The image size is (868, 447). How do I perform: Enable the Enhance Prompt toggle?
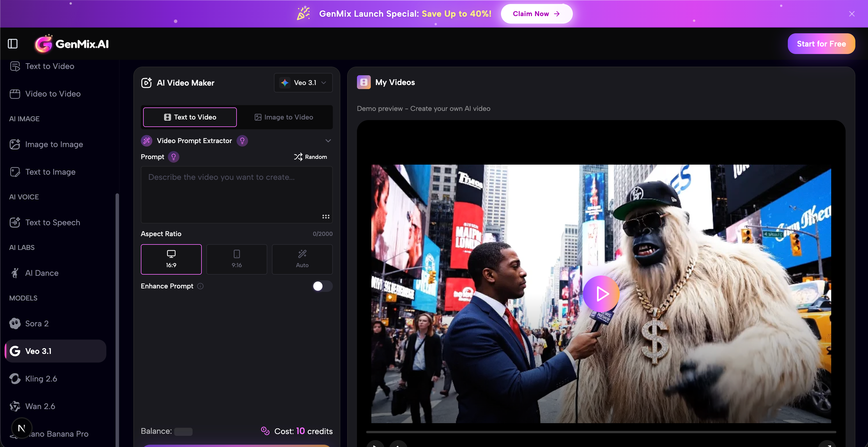click(322, 286)
